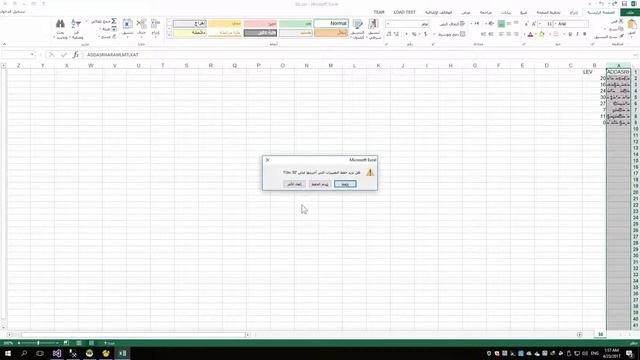The height and width of the screenshot is (360, 640).
Task: Toggle the highlighted Bottom Align button
Action: [x=501, y=24]
